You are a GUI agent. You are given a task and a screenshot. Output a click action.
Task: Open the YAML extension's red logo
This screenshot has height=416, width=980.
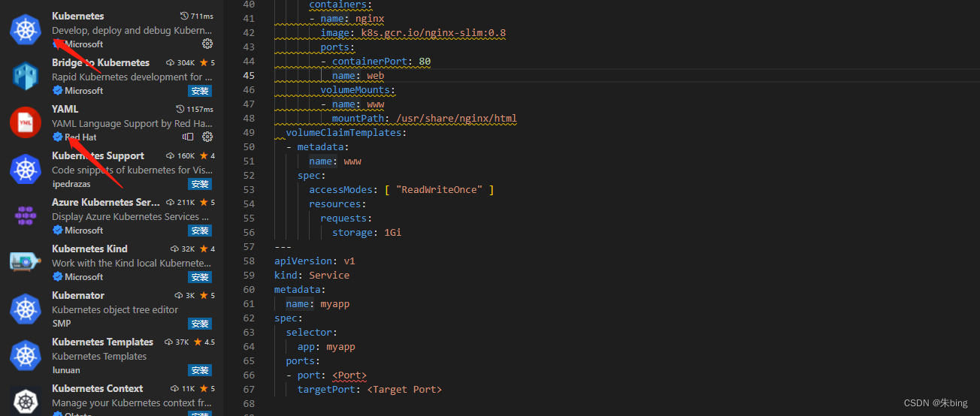tap(26, 122)
